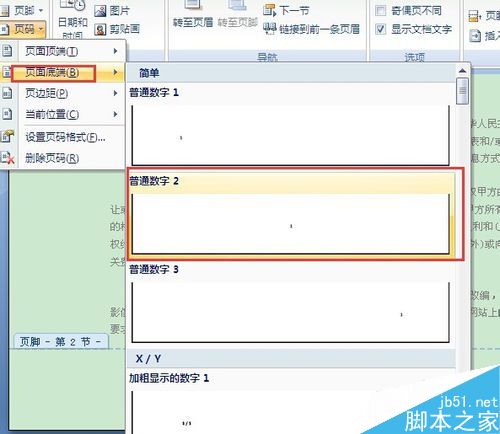The width and height of the screenshot is (500, 434).
Task: Jump to 下一节 (next section)
Action: tap(286, 11)
